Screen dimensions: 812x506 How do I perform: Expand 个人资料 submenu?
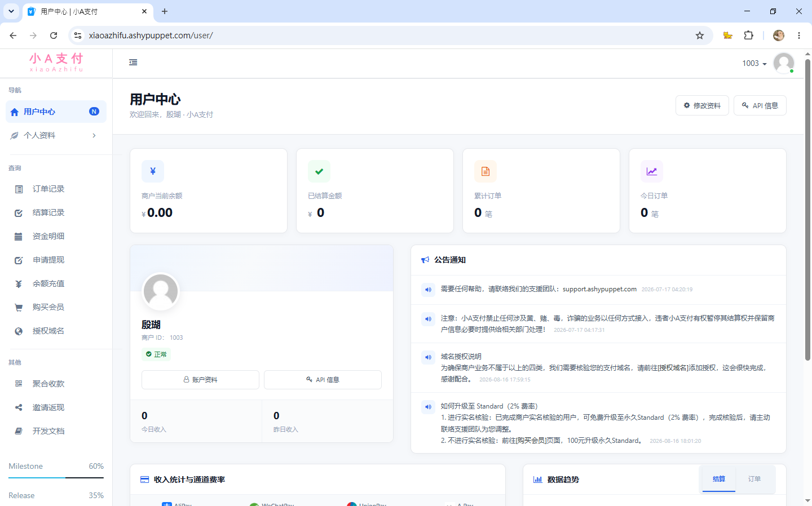pyautogui.click(x=56, y=135)
